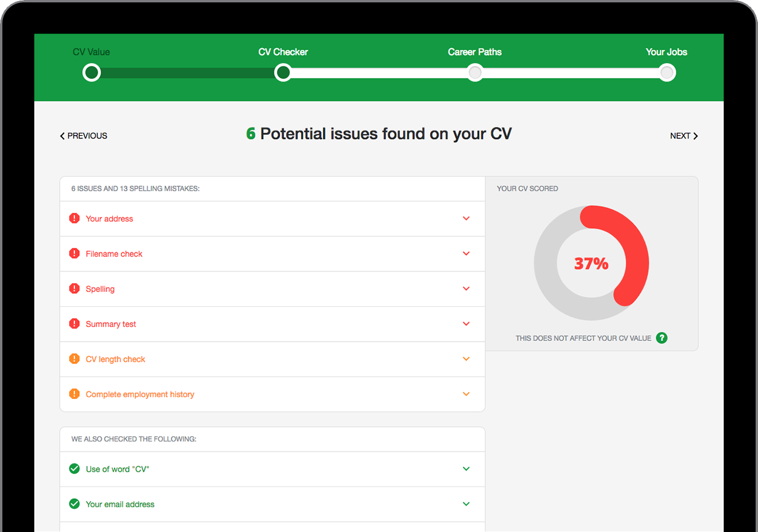This screenshot has height=532, width=758.
Task: Expand the Your address issue chevron
Action: [466, 219]
